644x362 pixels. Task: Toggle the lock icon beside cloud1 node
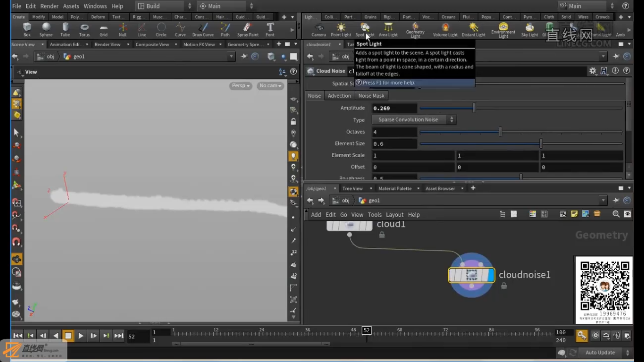pyautogui.click(x=382, y=235)
